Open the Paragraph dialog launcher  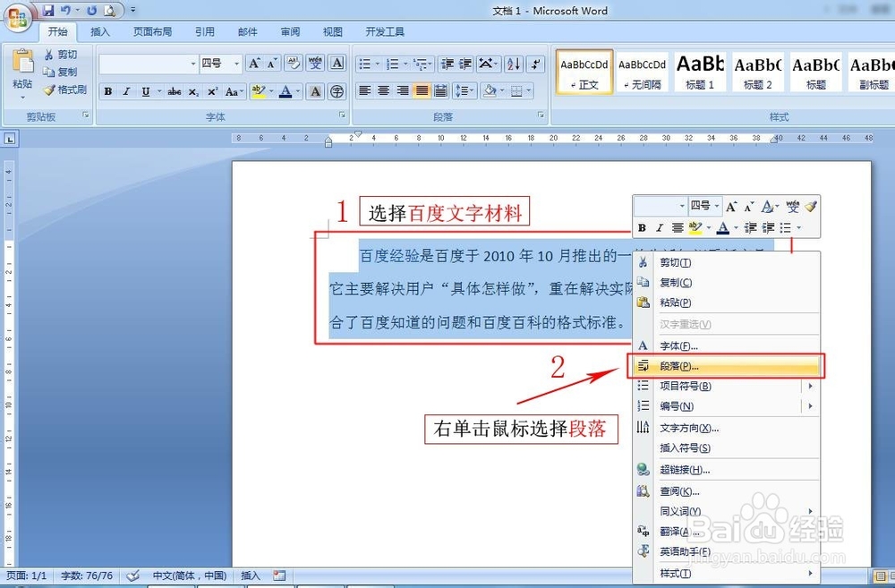[541, 115]
